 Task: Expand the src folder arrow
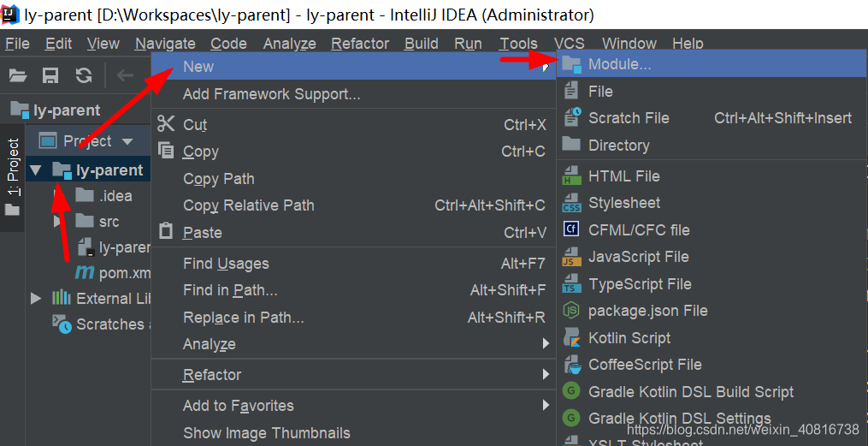pos(56,222)
